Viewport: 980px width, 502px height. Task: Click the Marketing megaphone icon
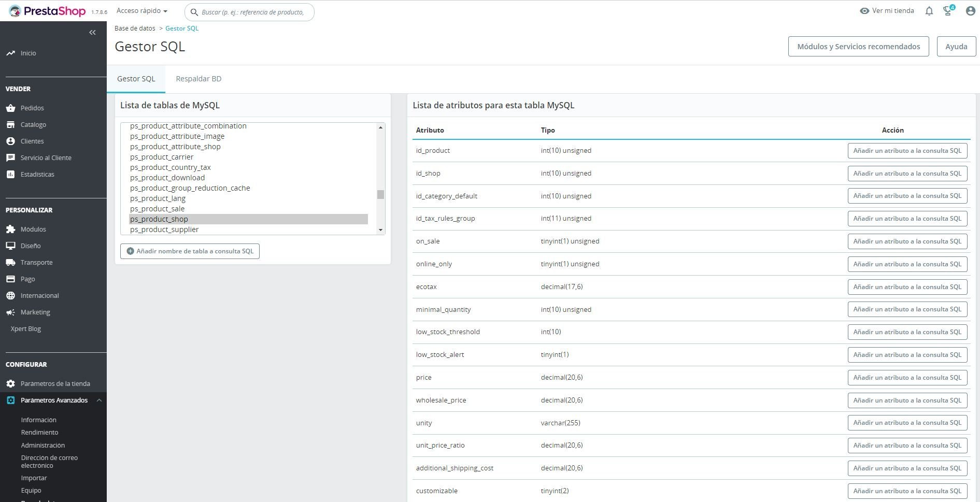(10, 312)
